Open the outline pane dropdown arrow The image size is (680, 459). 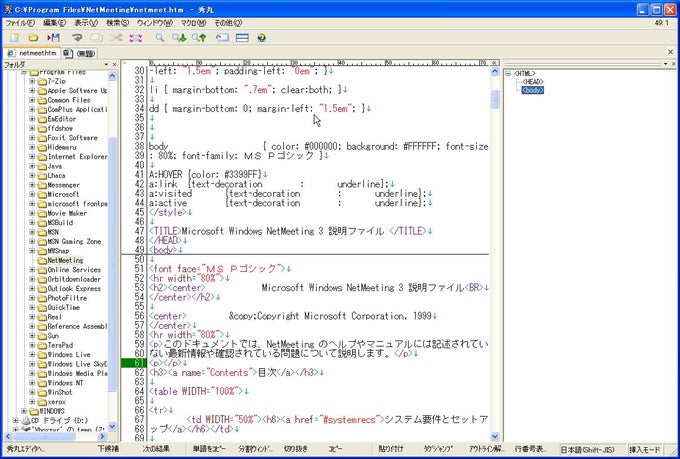(x=665, y=64)
